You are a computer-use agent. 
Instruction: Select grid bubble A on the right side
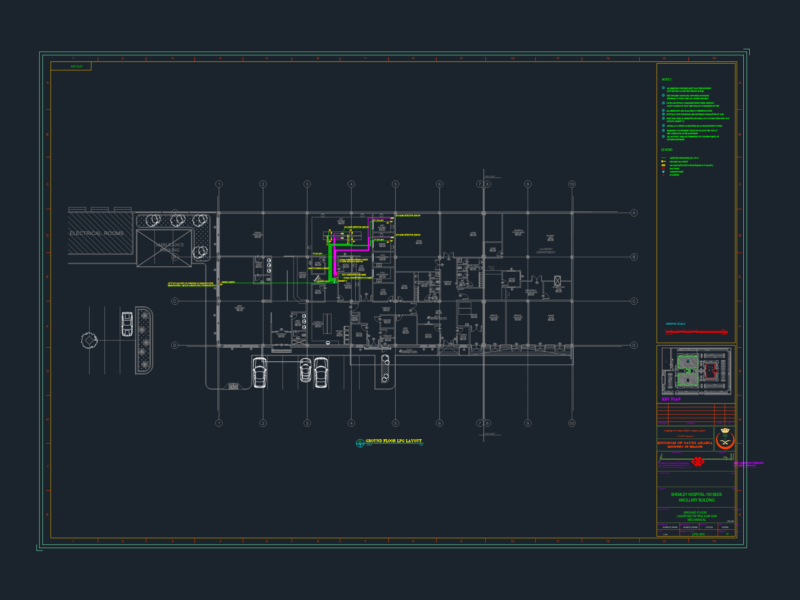pyautogui.click(x=634, y=213)
